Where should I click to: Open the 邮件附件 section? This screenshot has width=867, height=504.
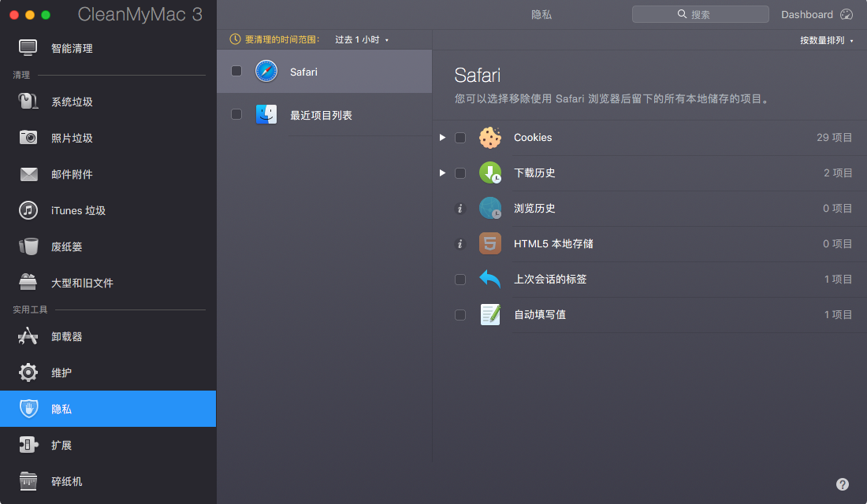coord(72,174)
